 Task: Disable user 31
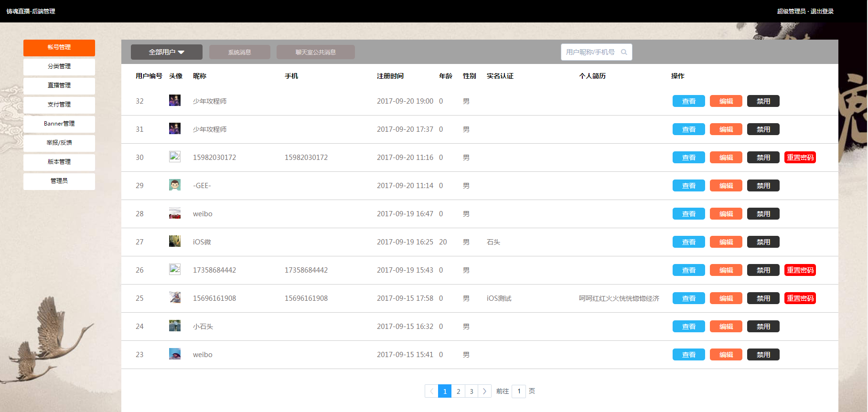tap(763, 129)
